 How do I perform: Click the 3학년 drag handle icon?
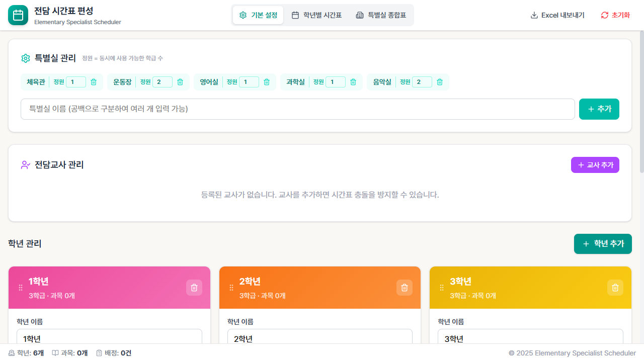click(442, 288)
